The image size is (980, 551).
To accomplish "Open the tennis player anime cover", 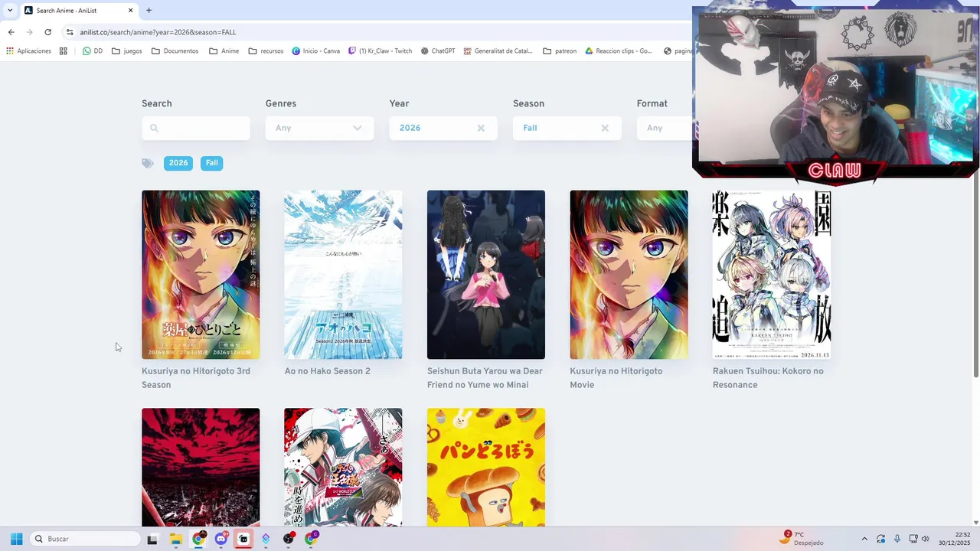I will pyautogui.click(x=343, y=467).
